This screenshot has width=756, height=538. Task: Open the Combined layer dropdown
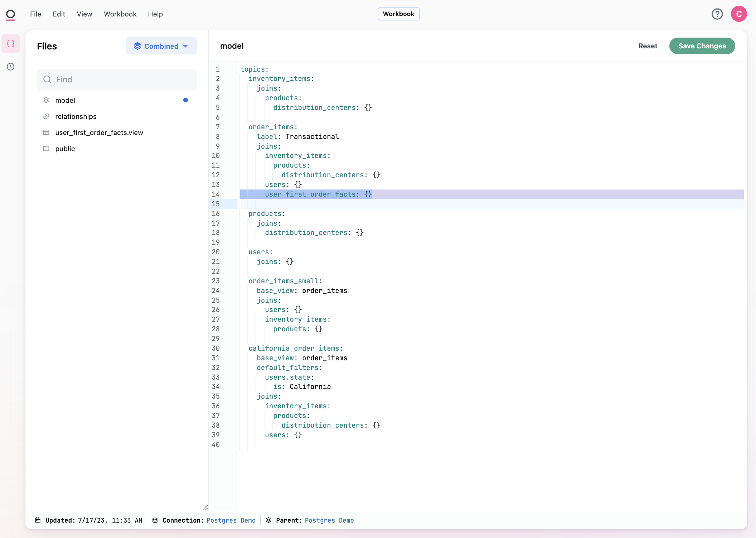pyautogui.click(x=161, y=46)
